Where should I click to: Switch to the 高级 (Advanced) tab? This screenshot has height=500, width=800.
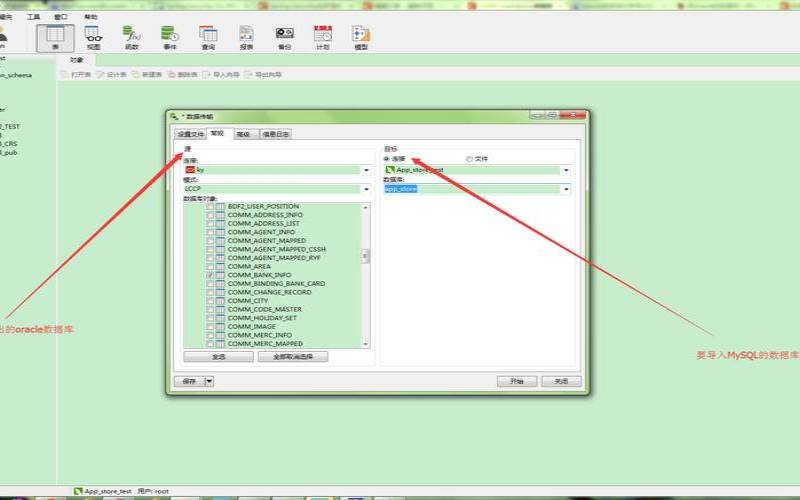245,134
